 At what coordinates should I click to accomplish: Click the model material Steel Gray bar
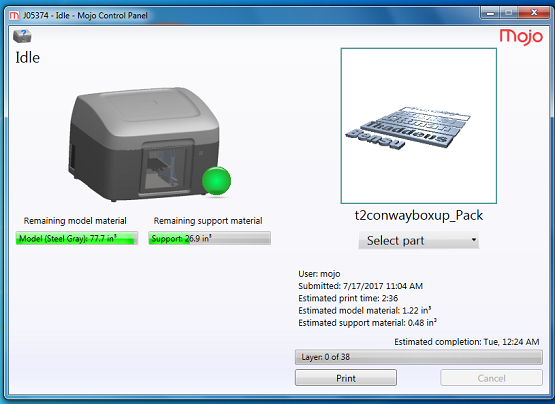pos(77,238)
